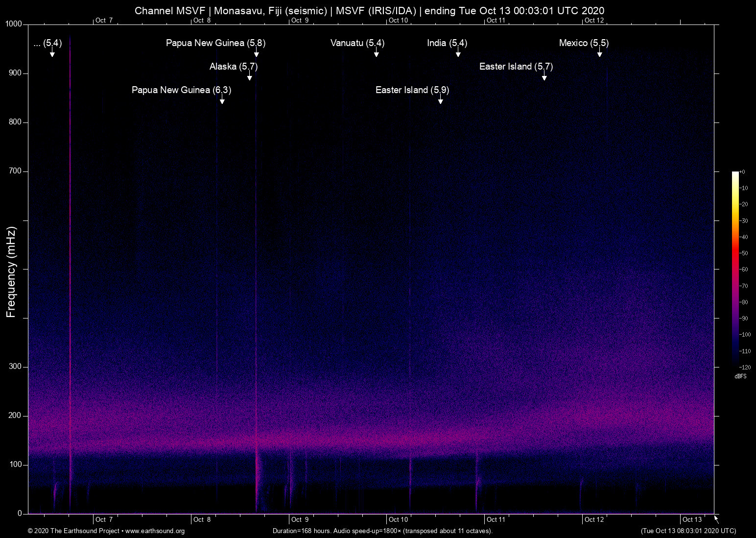756x538 pixels.
Task: Click the Easter Island (5.7) arrow marker
Action: point(544,77)
